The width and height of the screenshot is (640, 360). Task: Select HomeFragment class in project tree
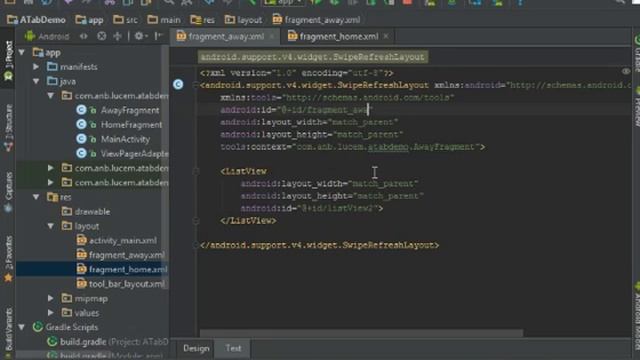coord(131,124)
